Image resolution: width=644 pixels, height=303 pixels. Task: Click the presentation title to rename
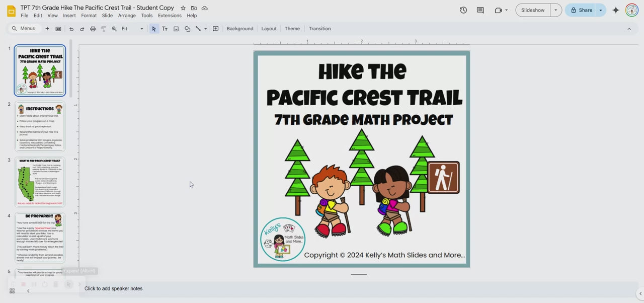97,8
